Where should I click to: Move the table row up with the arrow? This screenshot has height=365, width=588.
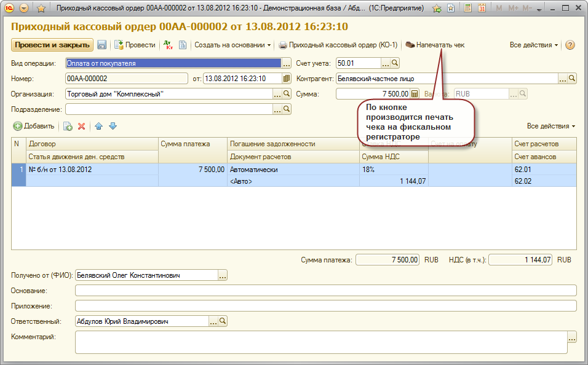click(x=98, y=126)
